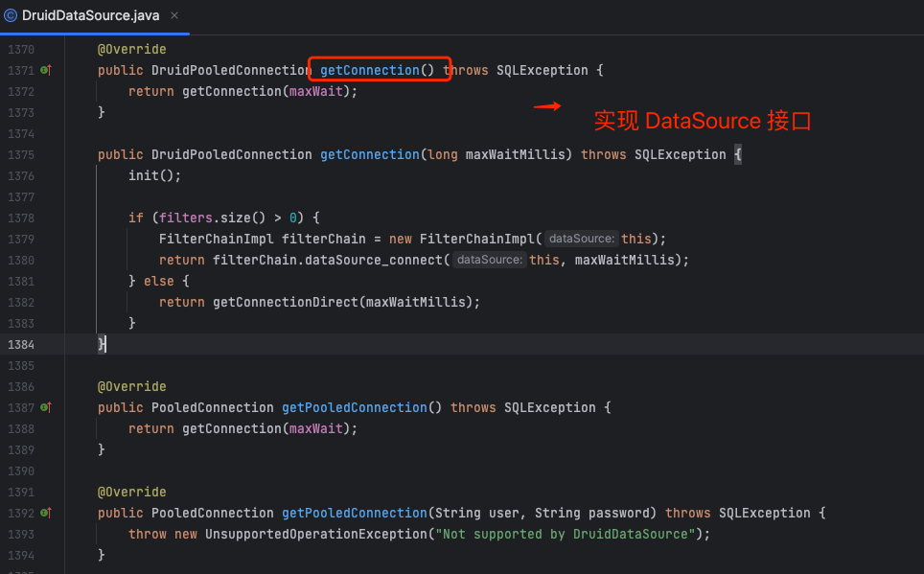Screen dimensions: 924x574
Task: Close the DruidDataSource.java tab
Action: coord(173,16)
